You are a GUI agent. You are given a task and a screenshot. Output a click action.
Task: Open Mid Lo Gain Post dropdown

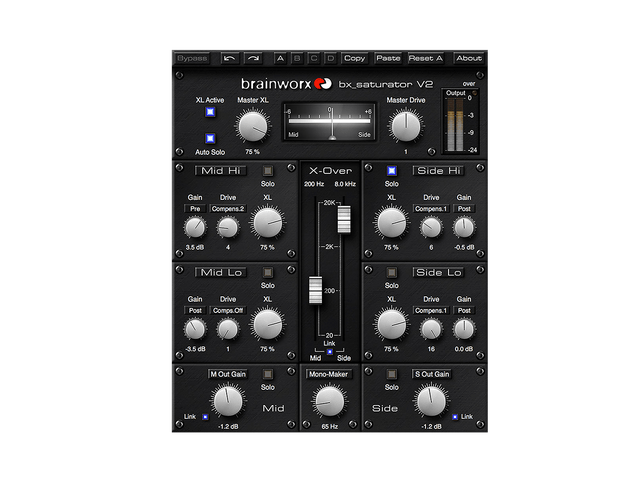click(195, 311)
